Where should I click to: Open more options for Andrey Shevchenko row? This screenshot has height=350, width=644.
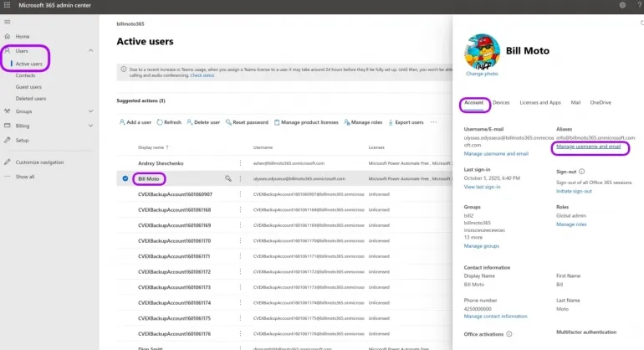240,163
